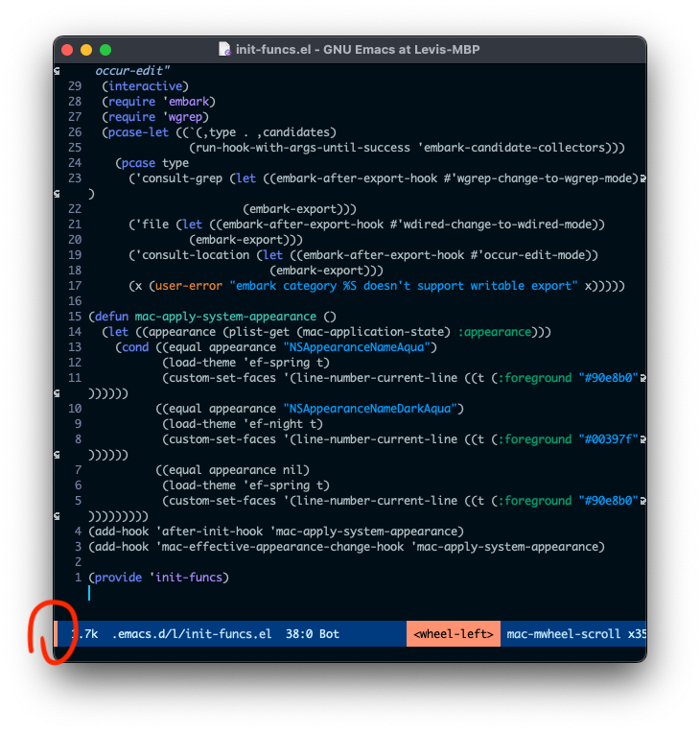Click the pcase-let keyword

tap(138, 132)
